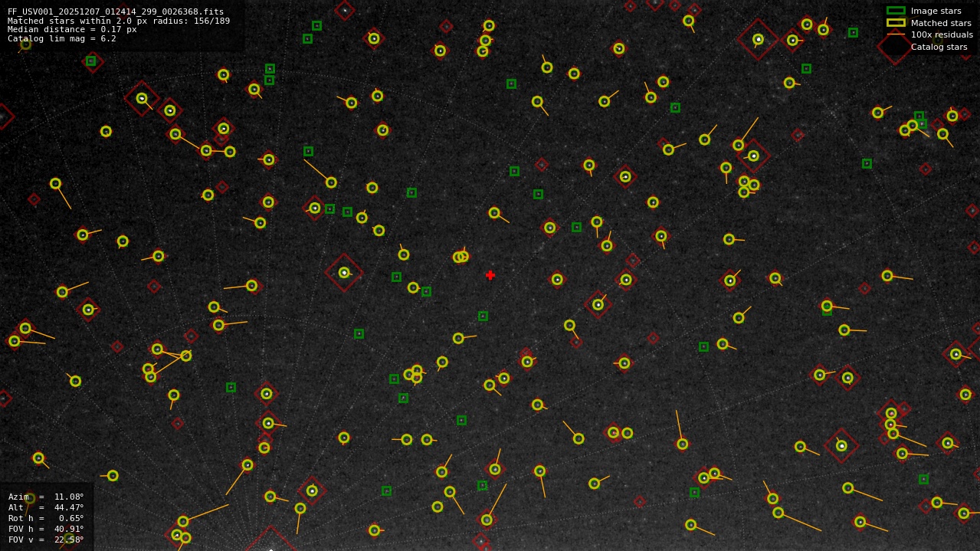980x551 pixels.
Task: Click the Azim = 11.08° readout
Action: click(46, 497)
